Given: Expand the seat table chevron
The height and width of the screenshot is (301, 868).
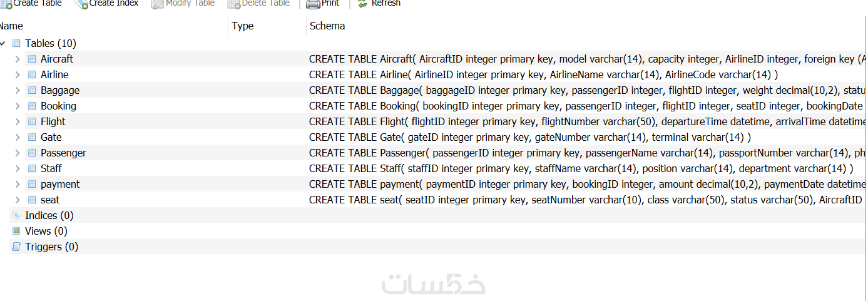Looking at the screenshot, I should coord(18,200).
